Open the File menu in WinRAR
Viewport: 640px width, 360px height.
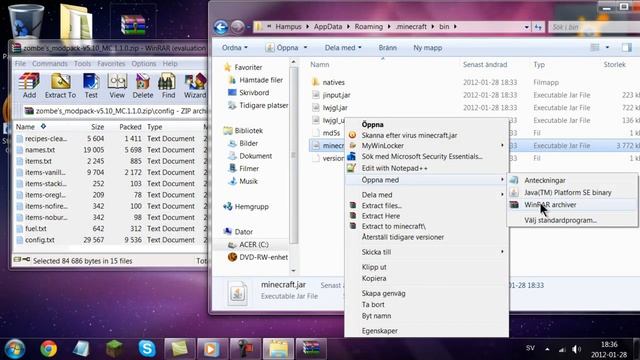coord(20,64)
